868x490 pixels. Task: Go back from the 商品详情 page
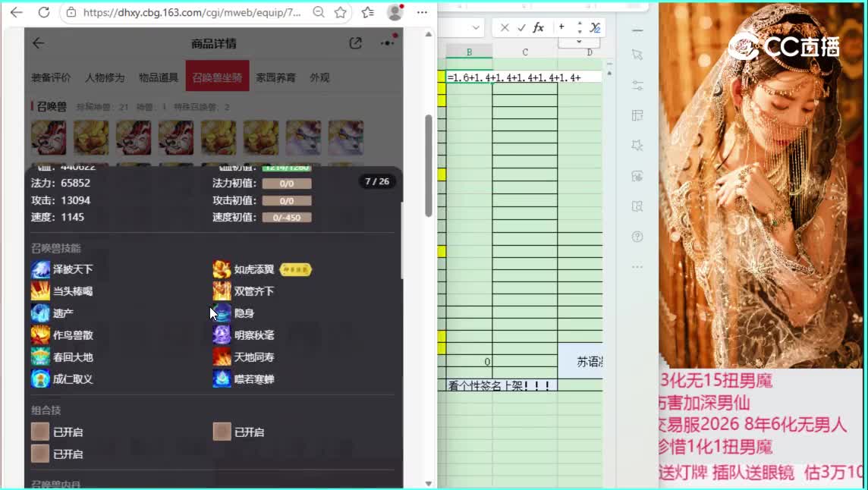pyautogui.click(x=38, y=43)
